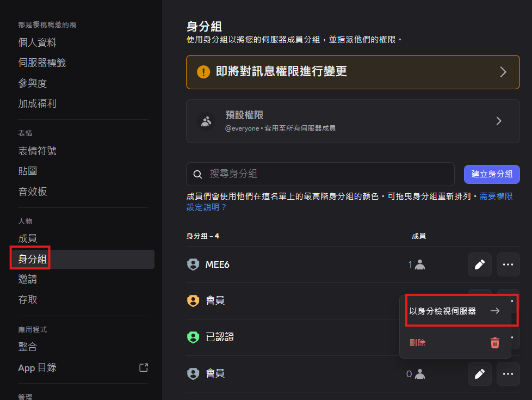Click the edit pencil on bottom 會員 role
532x400 pixels.
[479, 374]
